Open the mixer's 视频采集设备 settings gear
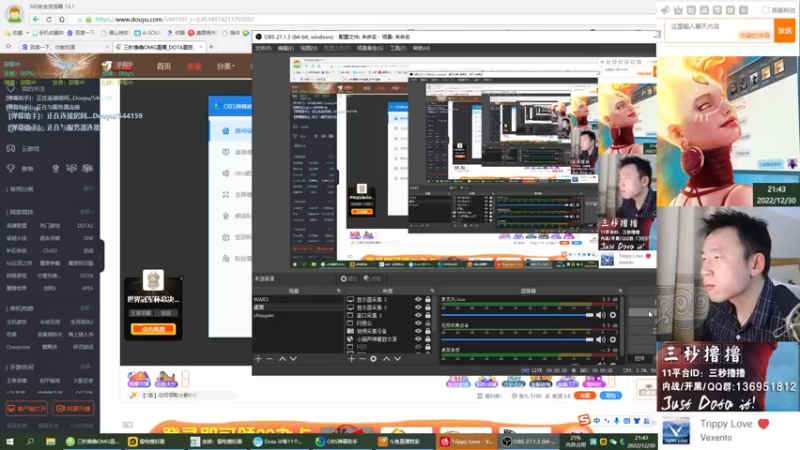800x450 pixels. pyautogui.click(x=613, y=339)
